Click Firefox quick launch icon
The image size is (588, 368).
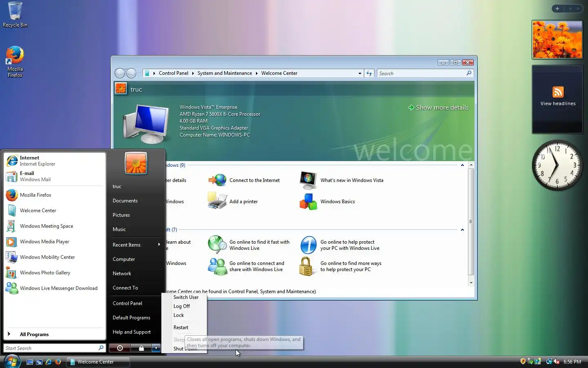click(x=58, y=362)
